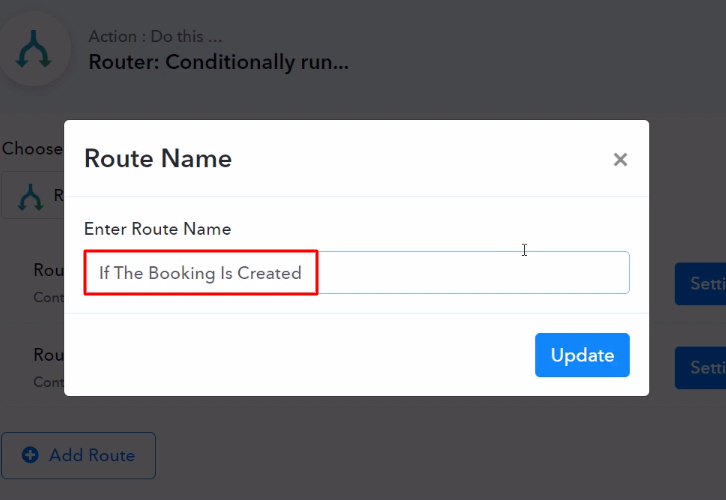Close the Route Name dialog

pos(620,160)
